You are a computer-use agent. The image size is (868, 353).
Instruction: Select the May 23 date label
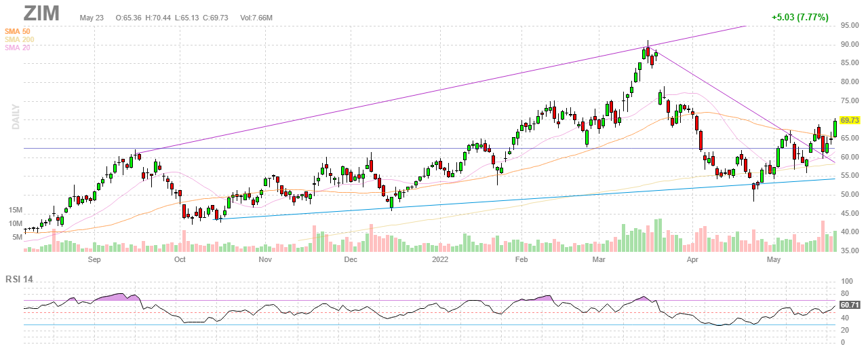pos(93,17)
